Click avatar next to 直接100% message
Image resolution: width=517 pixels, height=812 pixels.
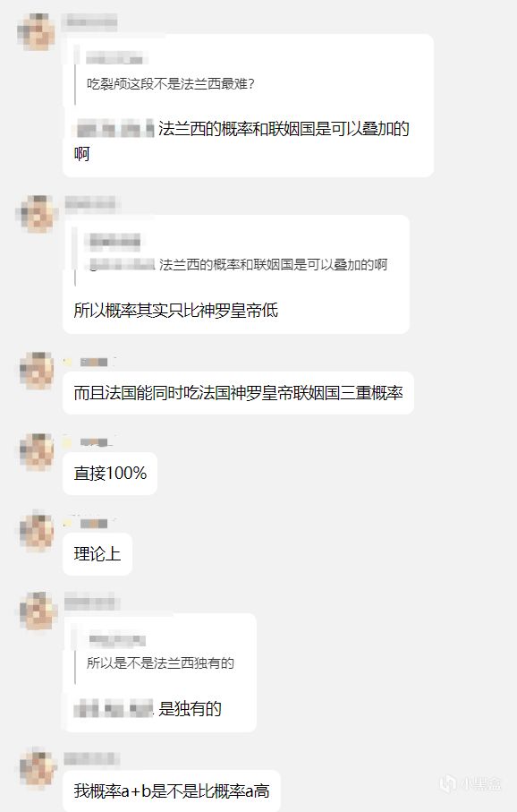(37, 451)
